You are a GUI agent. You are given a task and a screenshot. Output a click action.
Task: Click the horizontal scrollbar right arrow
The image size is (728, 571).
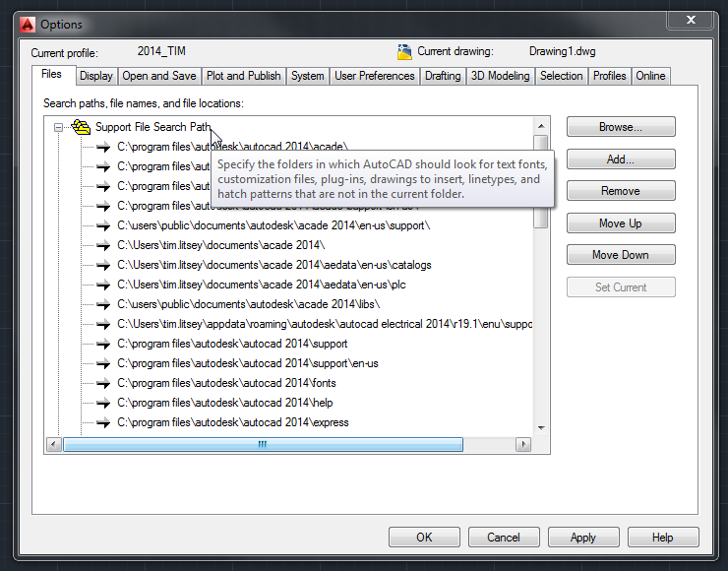click(523, 445)
